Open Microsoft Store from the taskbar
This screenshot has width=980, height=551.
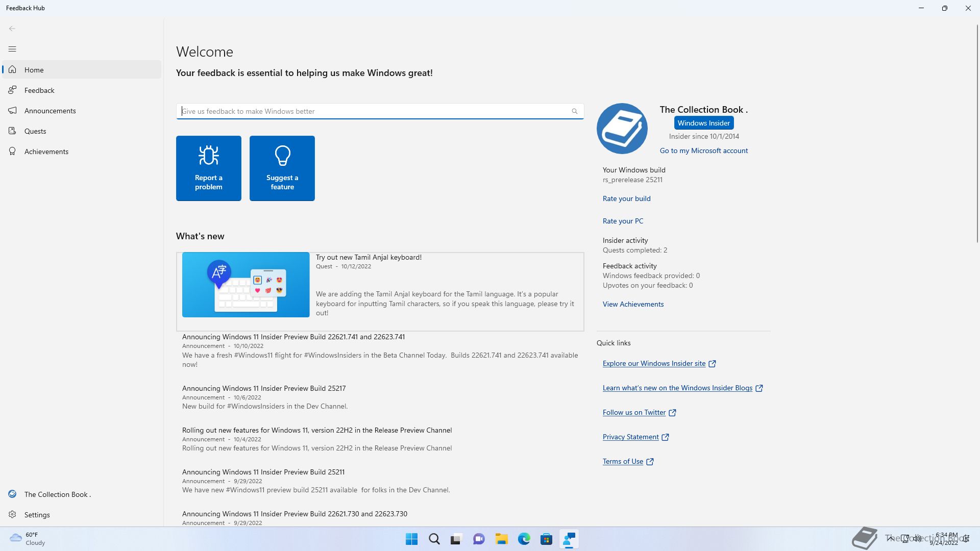pos(546,539)
